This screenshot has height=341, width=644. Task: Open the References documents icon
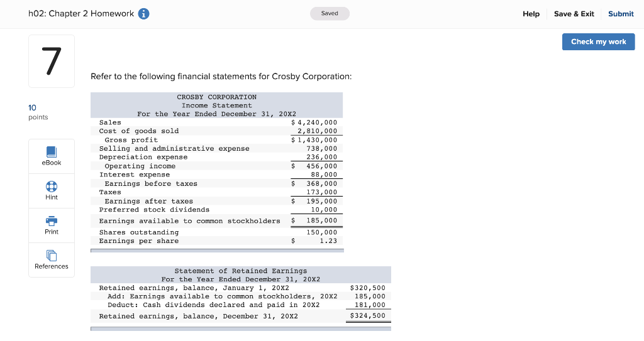[x=52, y=256]
